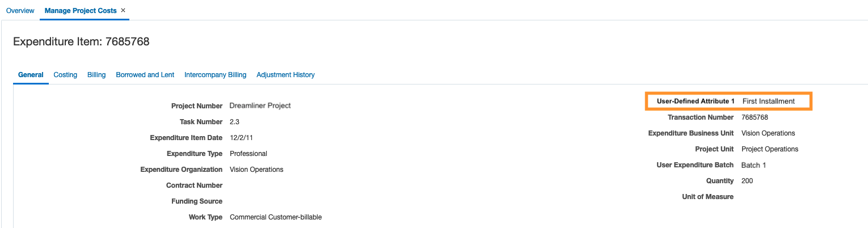Click the Batch 1 expenditure batch value
Image resolution: width=868 pixels, height=228 pixels.
(753, 165)
